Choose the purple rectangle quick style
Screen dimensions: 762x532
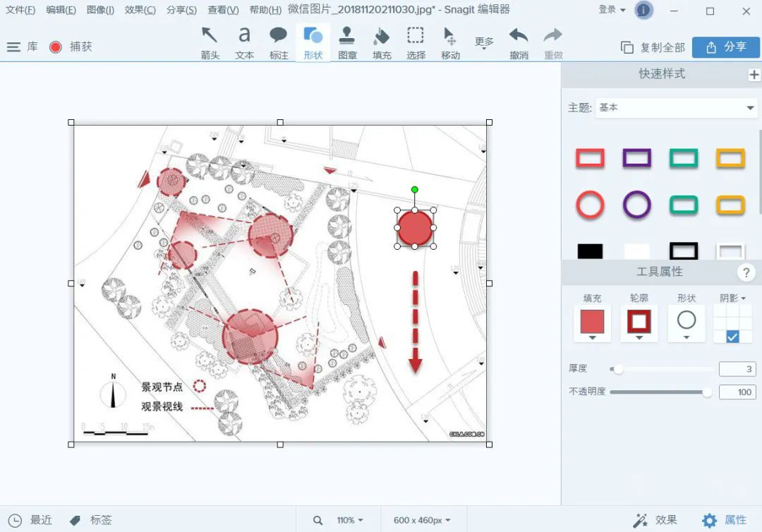tap(636, 158)
